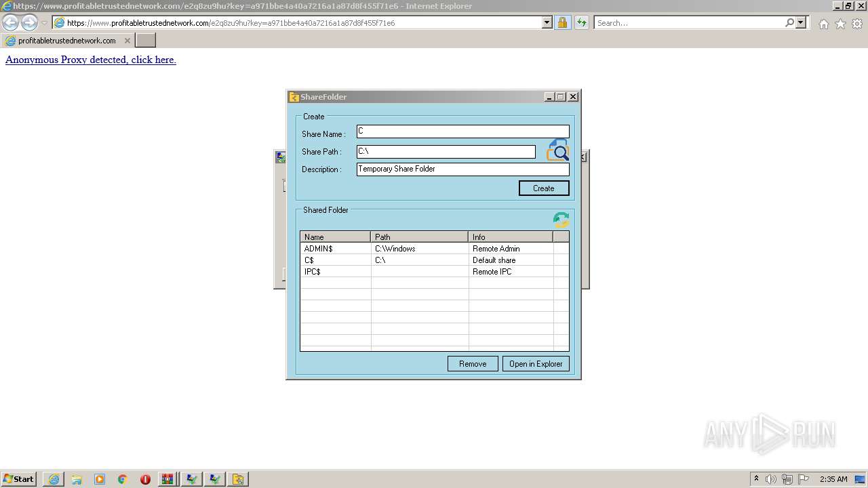This screenshot has width=868, height=488.
Task: Switch to the ShareFolder taskbar button
Action: 238,479
